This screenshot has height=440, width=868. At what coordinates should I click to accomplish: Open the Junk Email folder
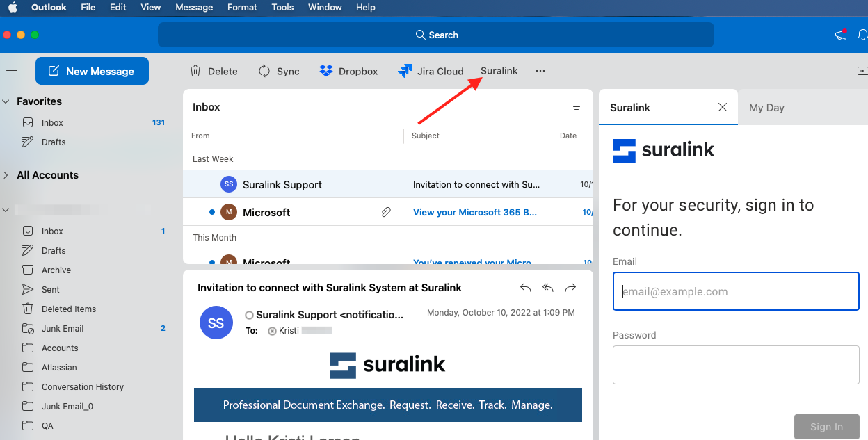coord(63,329)
